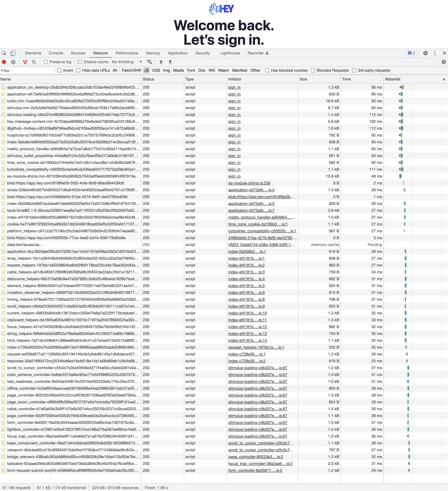
Task: Sort by Waterfall column arrow
Action: point(444,79)
